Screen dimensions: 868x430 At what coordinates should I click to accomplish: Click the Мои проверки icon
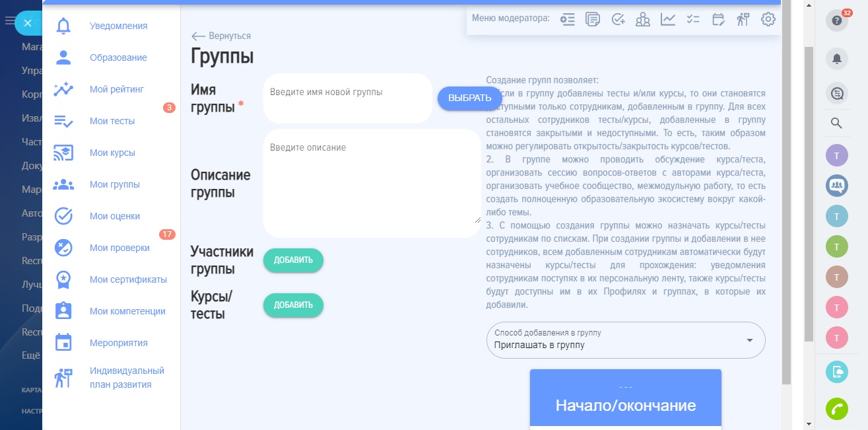coord(63,248)
